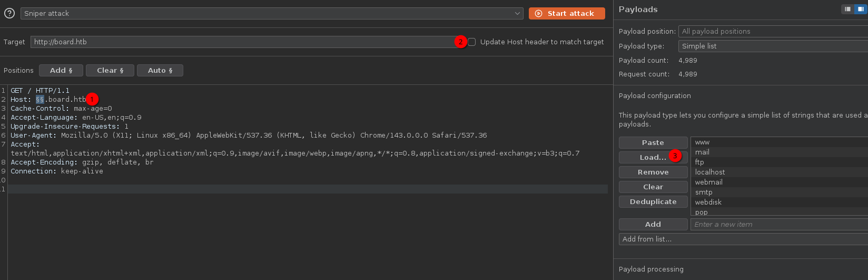Enable Update Host header to match target
Screen dimensions: 868x280
(x=472, y=42)
